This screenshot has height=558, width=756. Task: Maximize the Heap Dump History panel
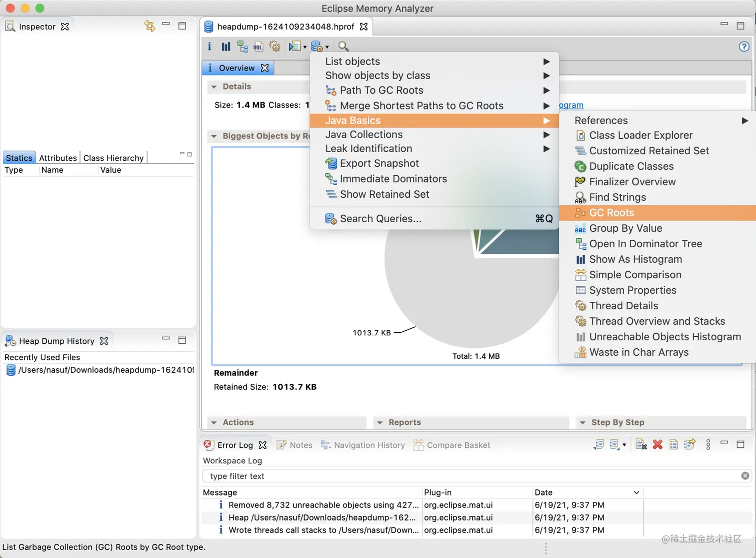click(x=182, y=340)
